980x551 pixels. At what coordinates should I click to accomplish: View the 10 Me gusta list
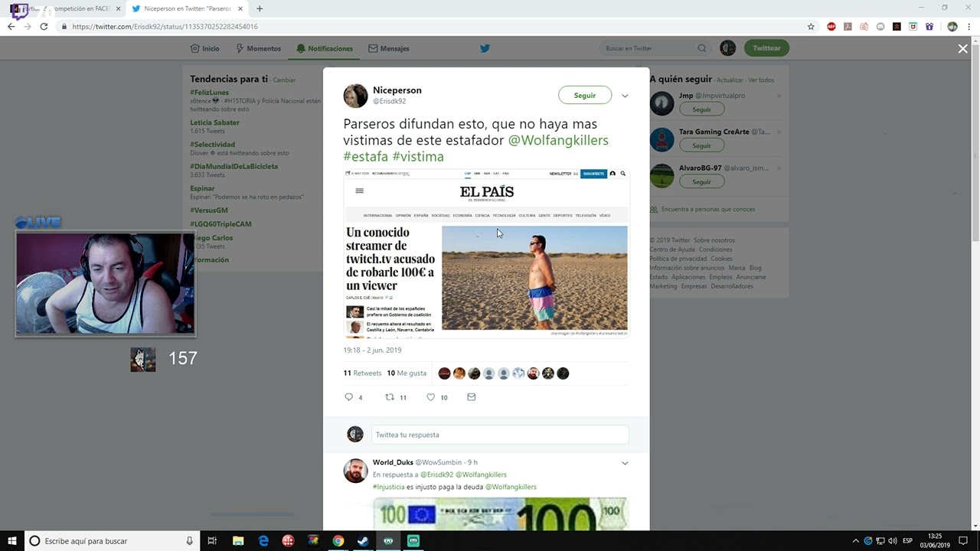click(x=407, y=373)
